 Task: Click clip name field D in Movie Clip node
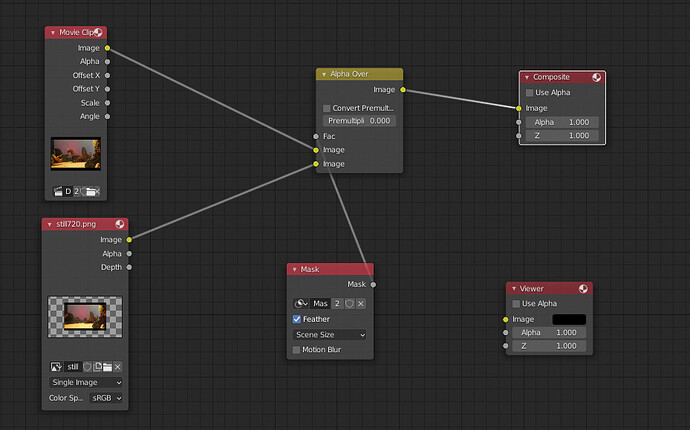click(68, 191)
